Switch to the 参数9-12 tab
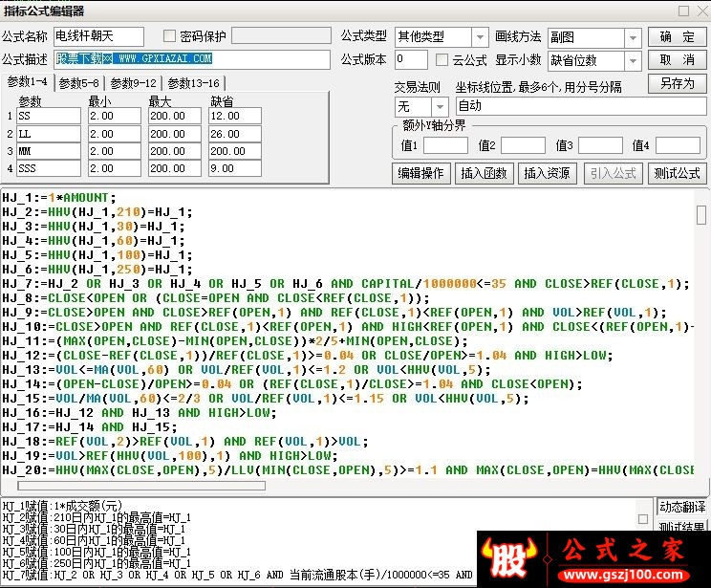Screen dimensions: 711x588 (134, 83)
